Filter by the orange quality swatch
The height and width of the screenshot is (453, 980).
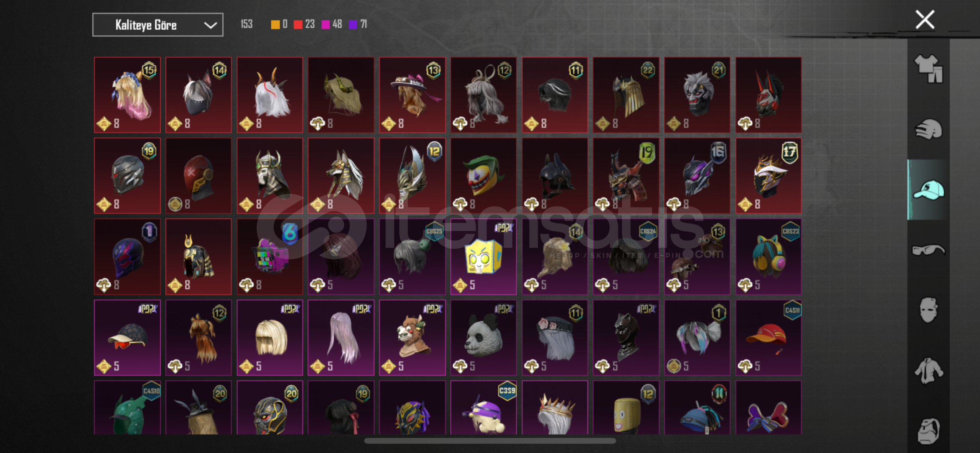[275, 24]
